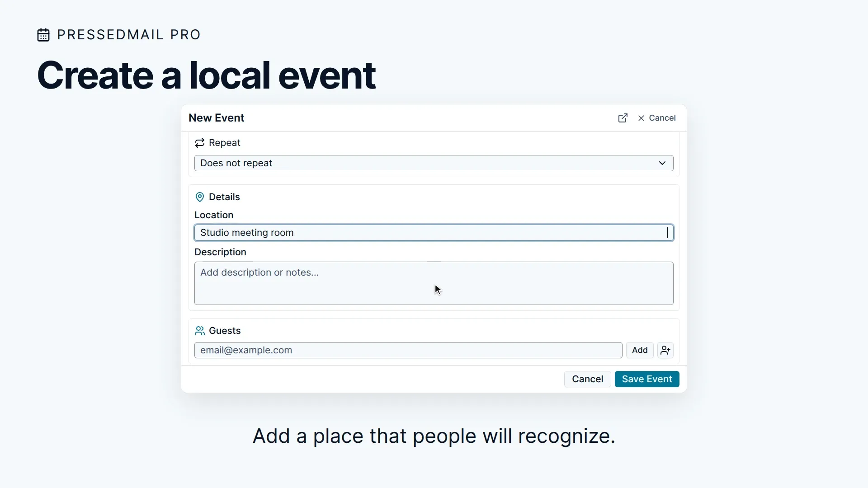The image size is (868, 488).
Task: Click the Guests people icon
Action: (199, 331)
